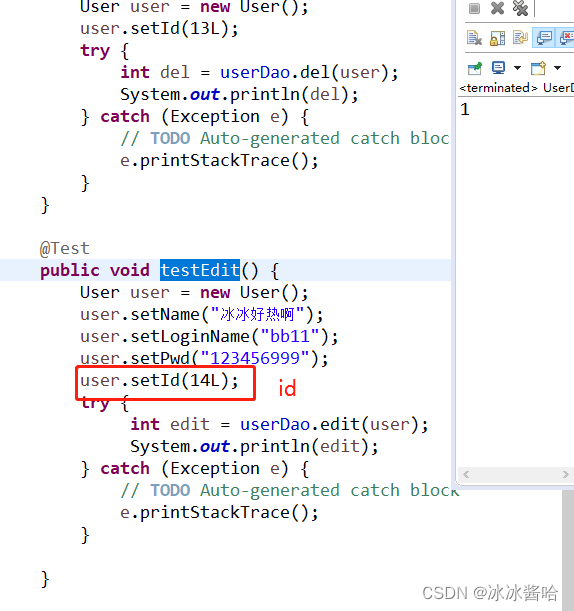This screenshot has width=574, height=611.
Task: Click console horizontal scrollbar left arrow
Action: pos(466,474)
